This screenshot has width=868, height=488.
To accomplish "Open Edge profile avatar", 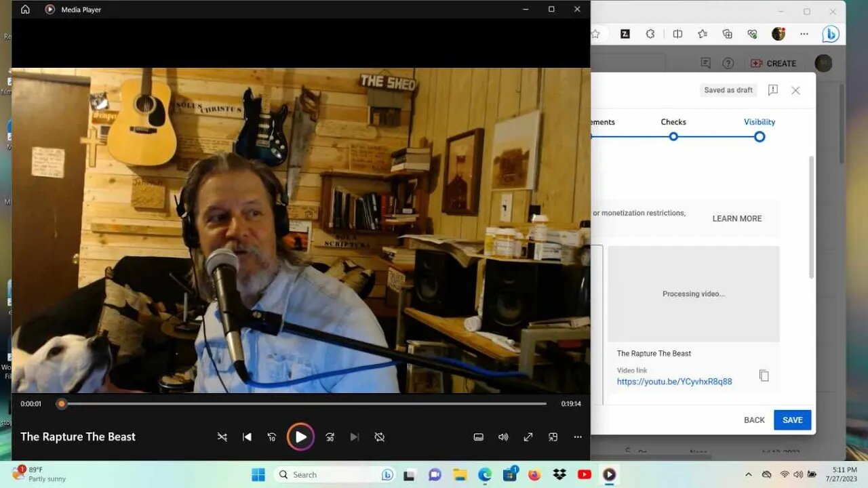I will click(x=778, y=34).
